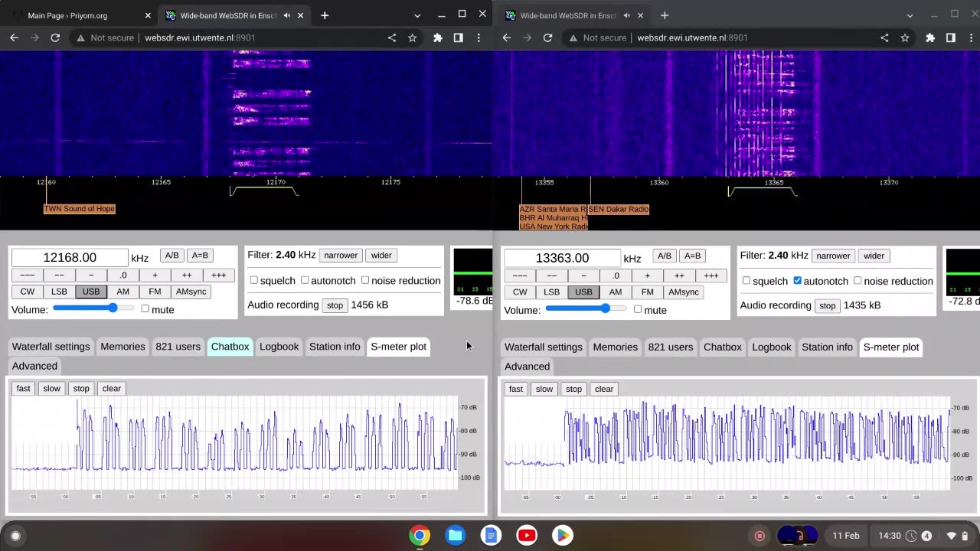Click --- tuning step in right window
980x551 pixels.
click(520, 275)
